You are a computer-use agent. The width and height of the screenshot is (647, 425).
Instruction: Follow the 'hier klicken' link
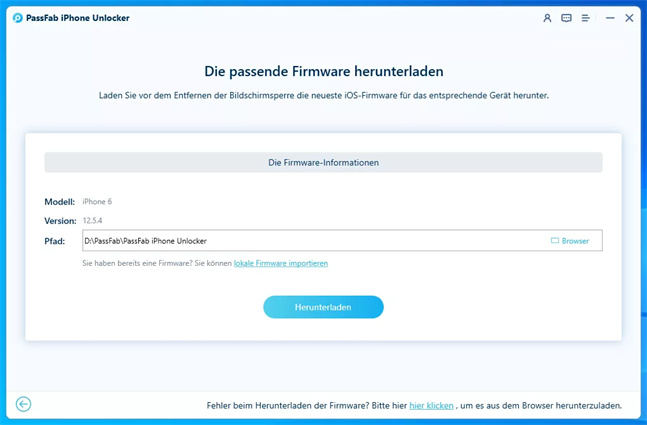coord(430,405)
